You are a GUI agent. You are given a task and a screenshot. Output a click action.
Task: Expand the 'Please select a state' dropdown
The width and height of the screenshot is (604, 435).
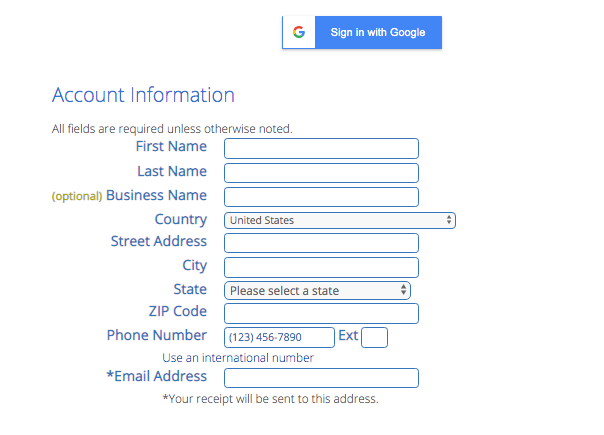pos(317,291)
